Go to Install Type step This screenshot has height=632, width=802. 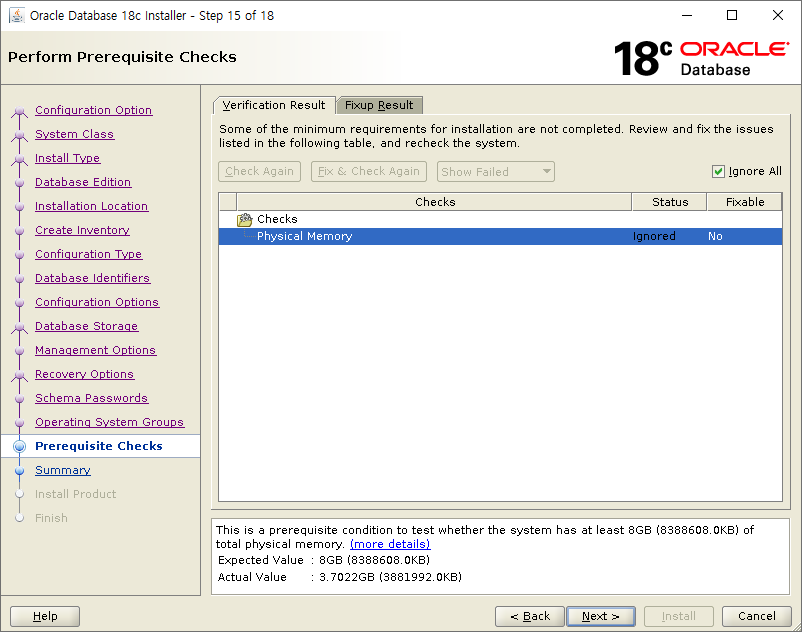click(x=68, y=158)
